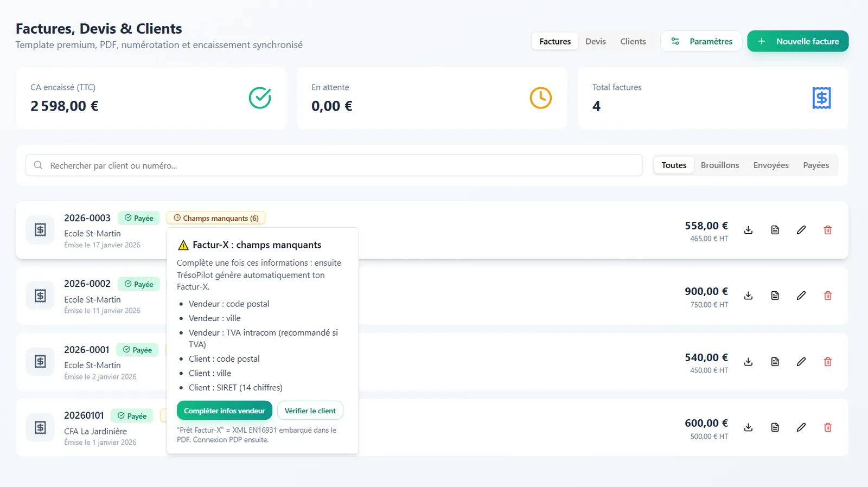Delete invoice 2026-0003
The width and height of the screenshot is (868, 487).
click(828, 230)
